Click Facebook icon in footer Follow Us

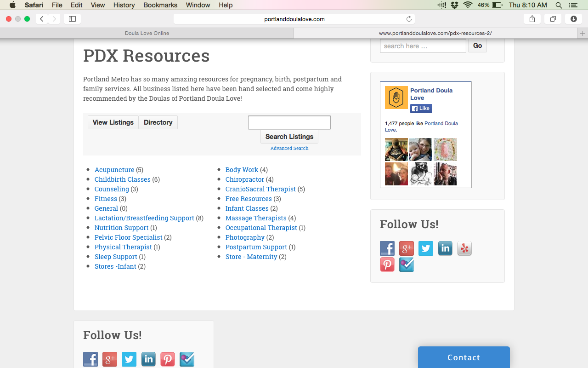coord(90,359)
